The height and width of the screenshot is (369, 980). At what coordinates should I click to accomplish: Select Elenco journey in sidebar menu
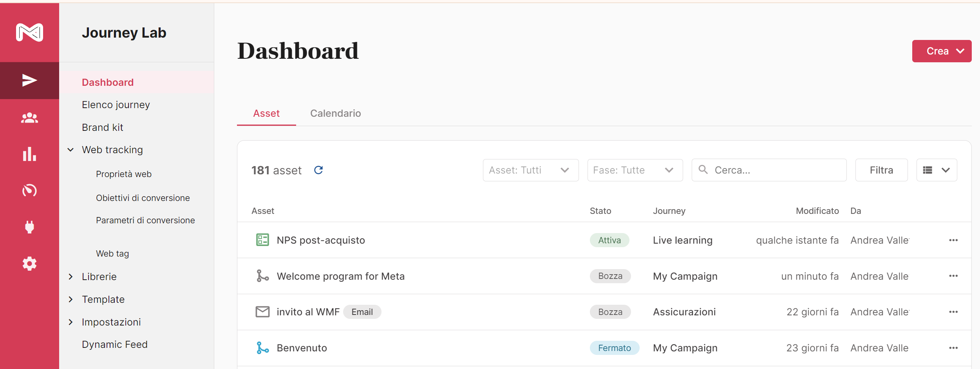pos(116,105)
